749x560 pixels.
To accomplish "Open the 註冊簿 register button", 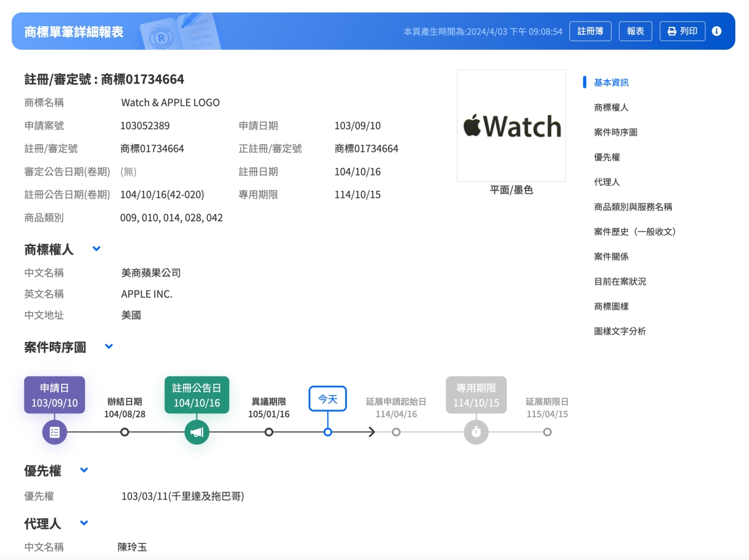I will (x=590, y=31).
